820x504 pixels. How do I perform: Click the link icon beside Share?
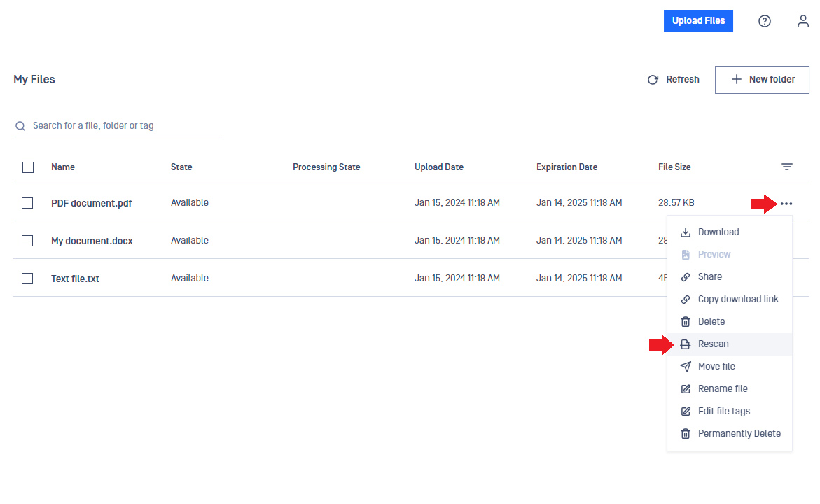pos(686,277)
